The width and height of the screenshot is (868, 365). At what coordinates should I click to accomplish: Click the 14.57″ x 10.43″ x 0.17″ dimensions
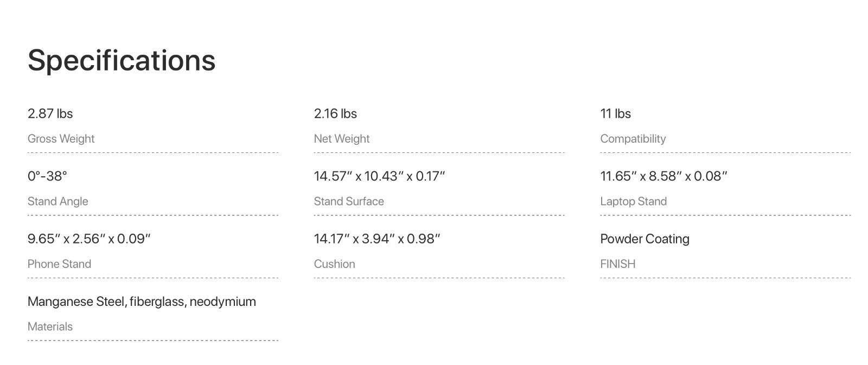[x=379, y=176]
